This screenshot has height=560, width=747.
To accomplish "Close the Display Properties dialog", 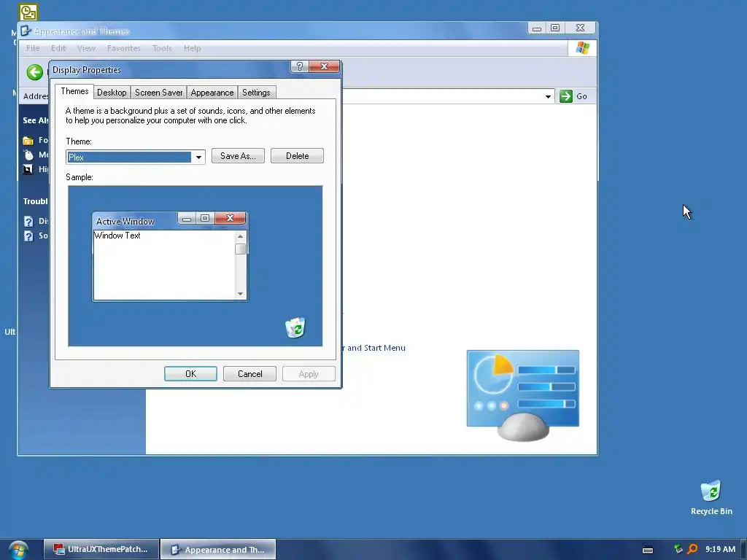I will (325, 66).
